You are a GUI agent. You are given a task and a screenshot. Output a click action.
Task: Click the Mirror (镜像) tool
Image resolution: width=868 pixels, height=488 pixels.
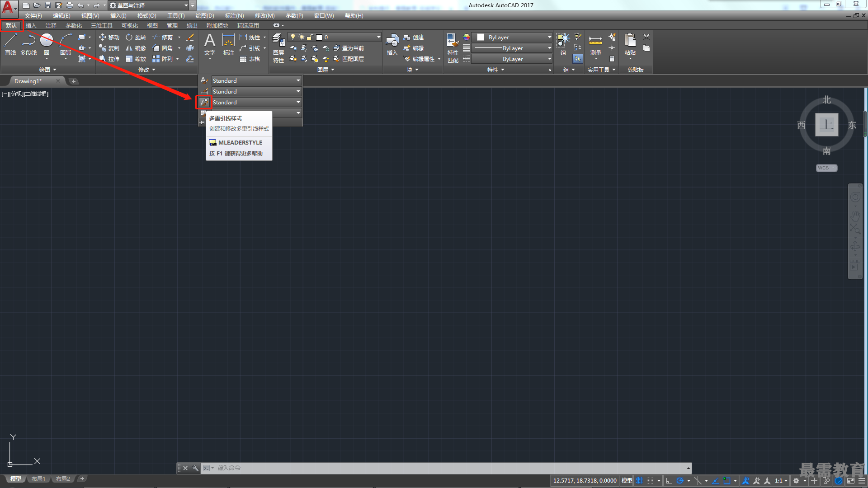(x=136, y=48)
